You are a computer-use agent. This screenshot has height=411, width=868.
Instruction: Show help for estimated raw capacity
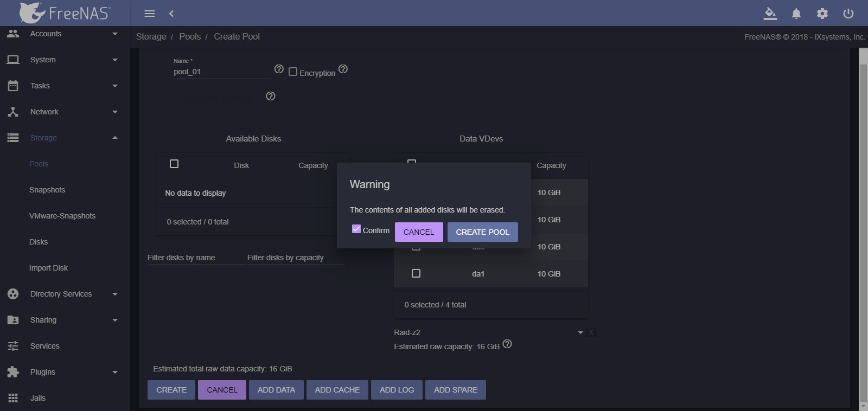507,344
